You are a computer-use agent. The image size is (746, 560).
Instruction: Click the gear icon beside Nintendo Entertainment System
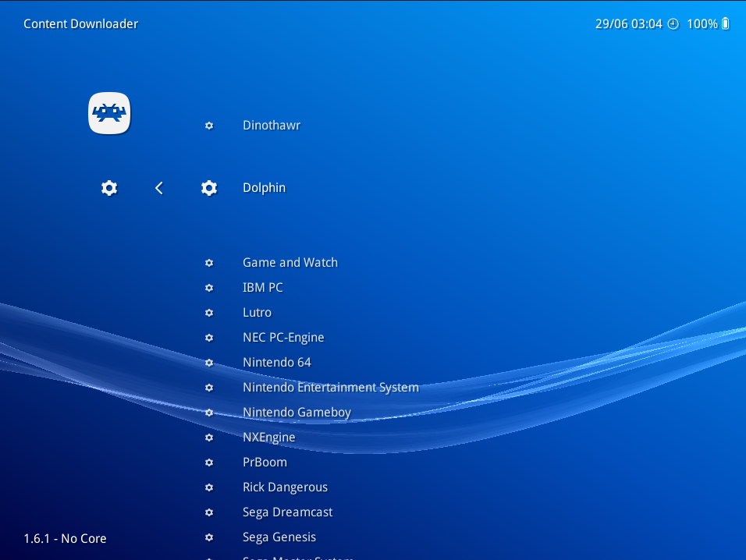[x=209, y=388]
